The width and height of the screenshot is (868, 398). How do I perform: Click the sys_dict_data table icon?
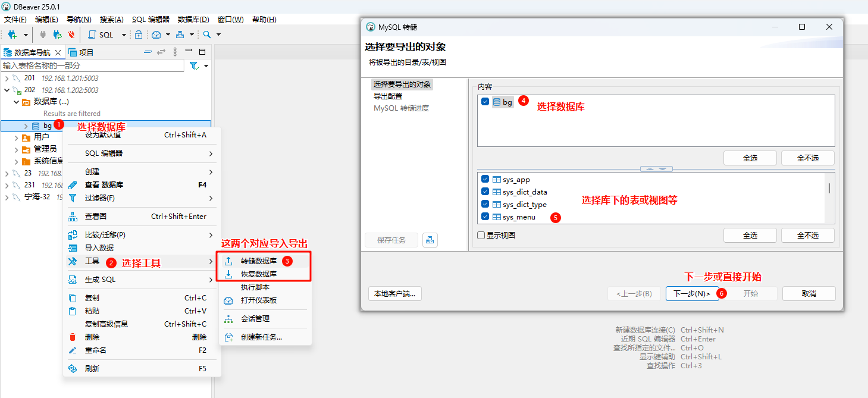(497, 192)
